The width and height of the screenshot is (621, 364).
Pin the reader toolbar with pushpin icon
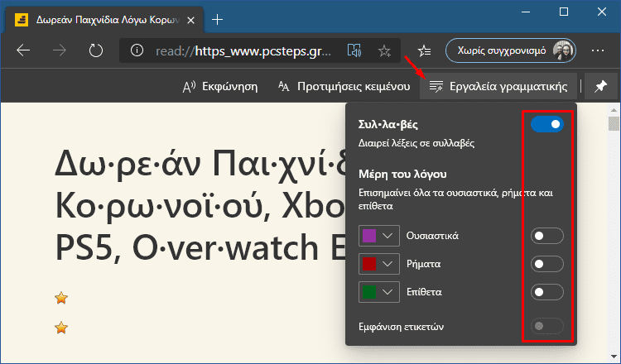[x=600, y=86]
